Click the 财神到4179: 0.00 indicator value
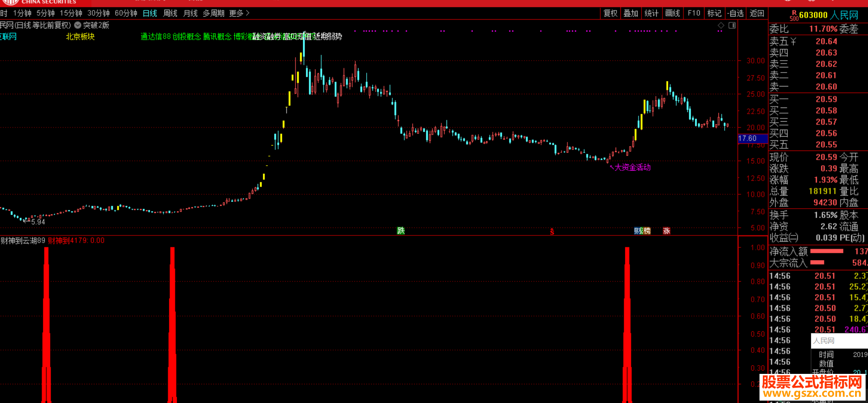Screen dimensions: 868x403 click(x=76, y=241)
